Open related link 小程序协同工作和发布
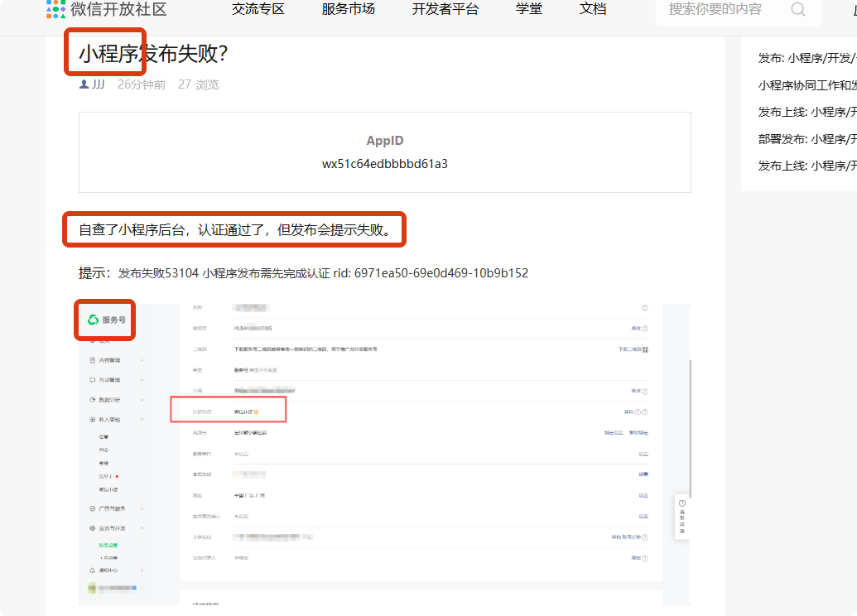Image resolution: width=857 pixels, height=616 pixels. (x=807, y=85)
